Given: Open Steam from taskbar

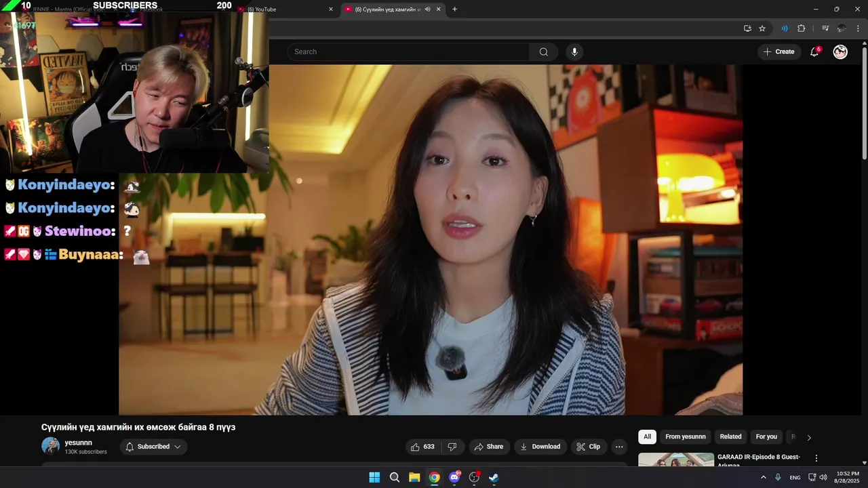Looking at the screenshot, I should [494, 477].
